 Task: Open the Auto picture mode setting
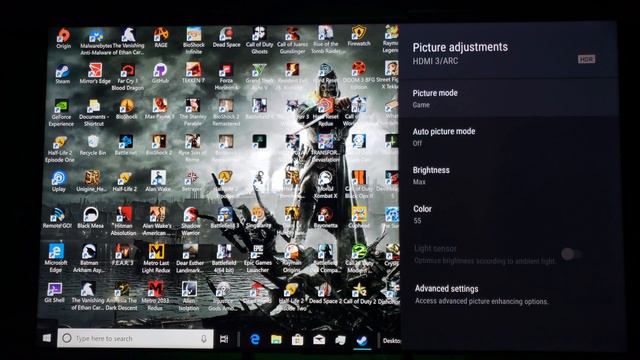[x=508, y=137]
